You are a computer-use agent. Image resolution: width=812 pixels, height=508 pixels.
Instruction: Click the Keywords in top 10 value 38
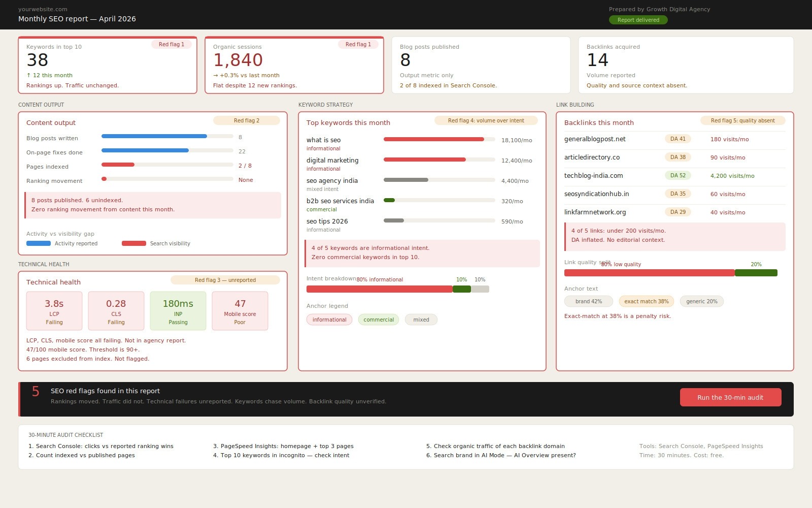(38, 60)
